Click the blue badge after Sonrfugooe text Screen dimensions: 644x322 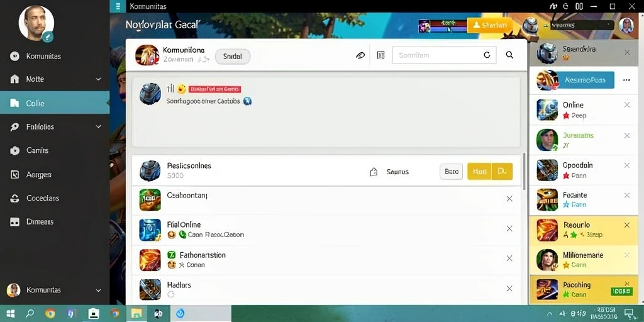(x=247, y=101)
